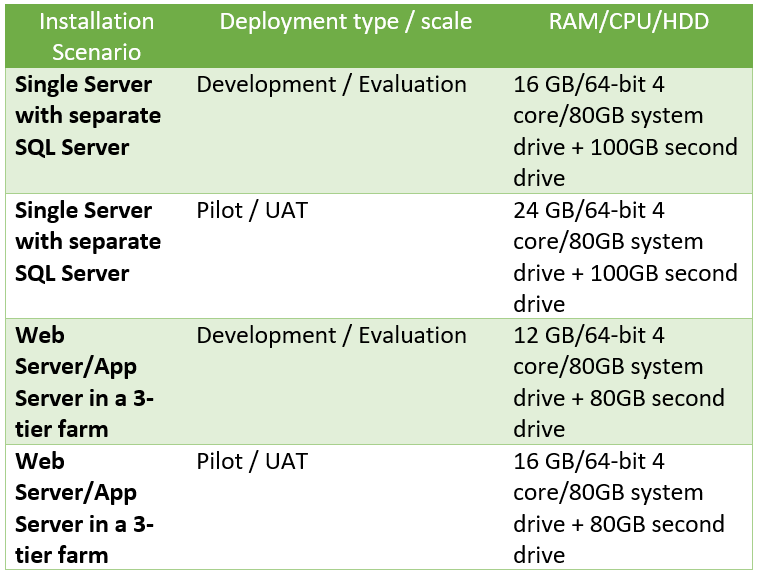
Task: Click "core/80GB system" text in the first data row
Action: pyautogui.click(x=608, y=115)
